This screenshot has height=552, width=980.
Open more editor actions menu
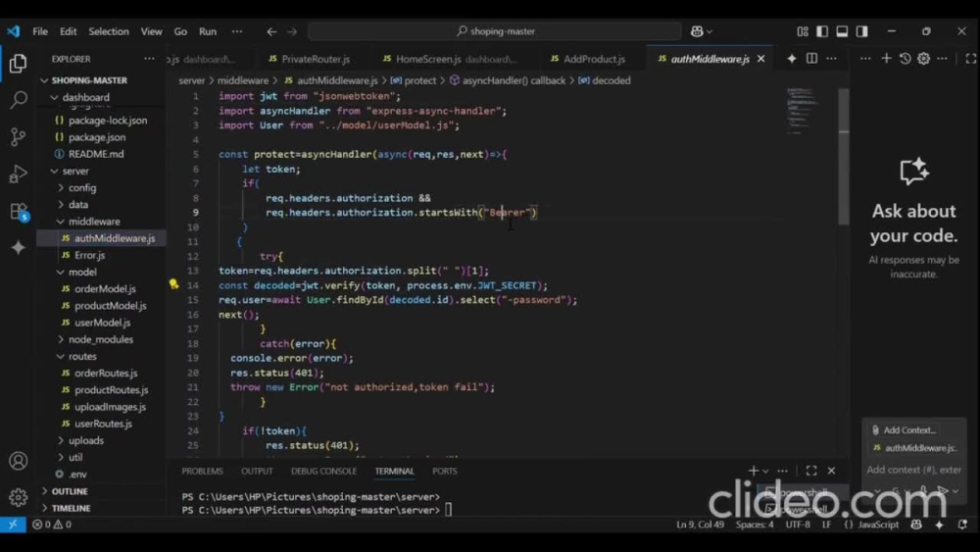831,58
